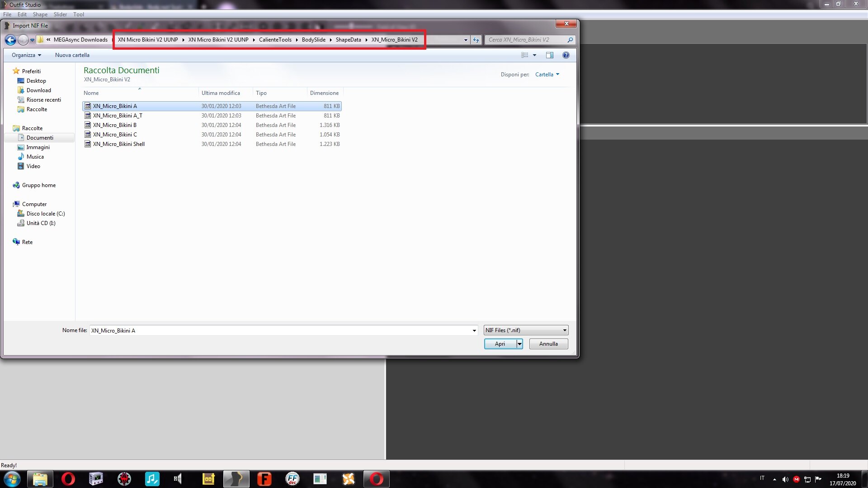The image size is (868, 488).
Task: Sort files by the Dimensione column
Action: pyautogui.click(x=325, y=93)
